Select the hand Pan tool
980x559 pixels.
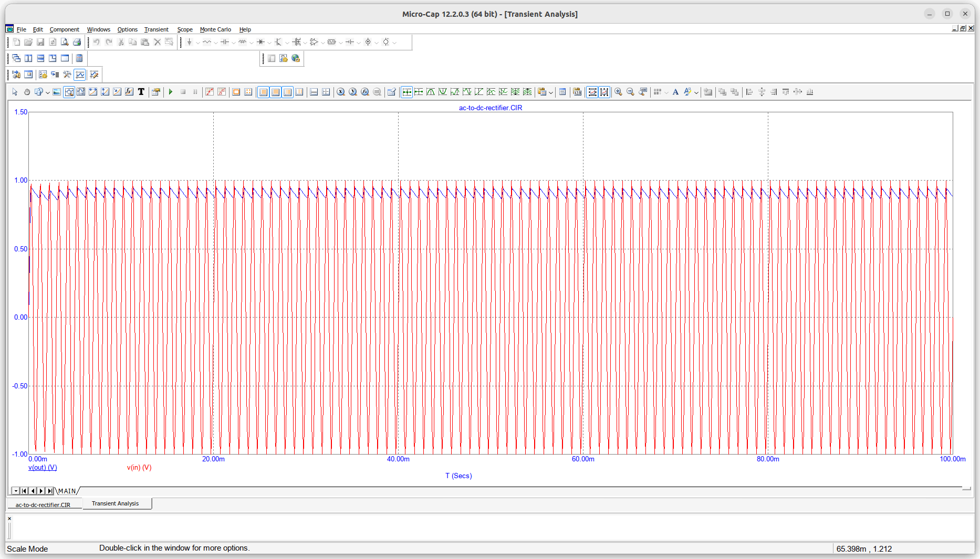tap(27, 92)
